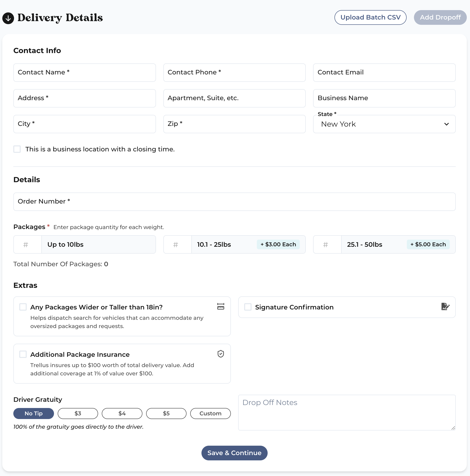Viewport: 470px width, 476px height.
Task: Click the Drop Off Notes resize handle
Action: [453, 428]
